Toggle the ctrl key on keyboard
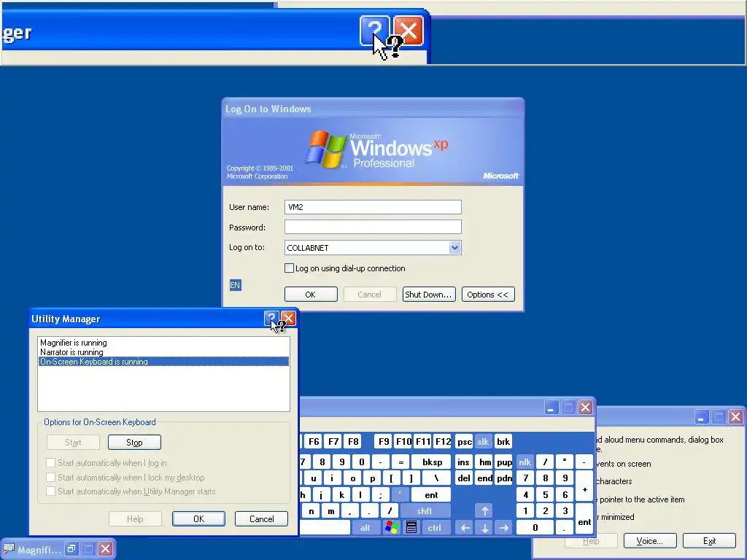This screenshot has width=747, height=560. point(435,528)
